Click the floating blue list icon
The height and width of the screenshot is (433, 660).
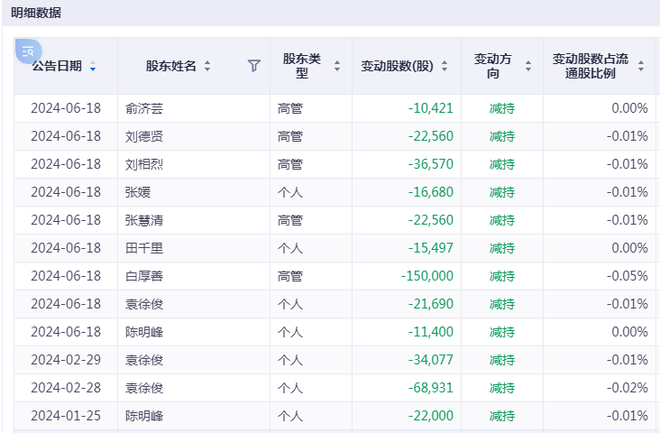pyautogui.click(x=28, y=51)
